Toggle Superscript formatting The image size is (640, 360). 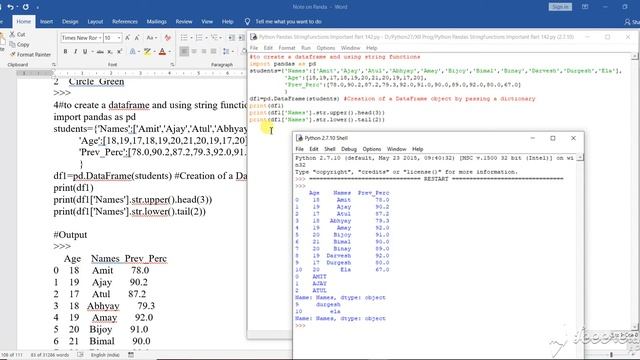pyautogui.click(x=120, y=51)
